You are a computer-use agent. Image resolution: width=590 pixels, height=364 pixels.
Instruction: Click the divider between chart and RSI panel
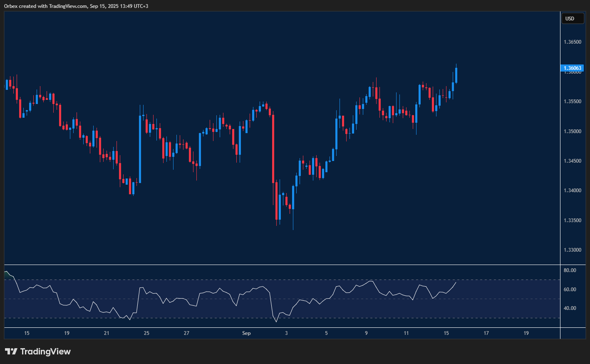(279, 264)
